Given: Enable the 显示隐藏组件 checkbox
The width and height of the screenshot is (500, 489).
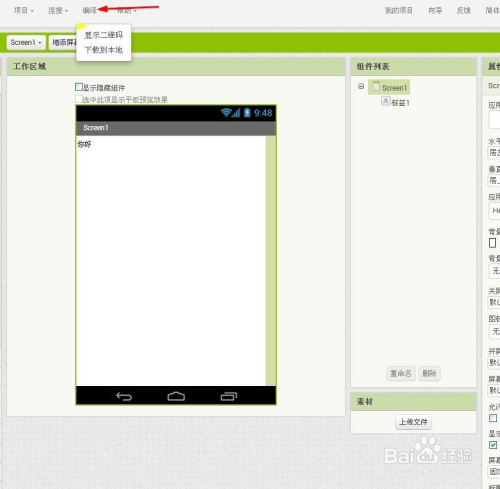Looking at the screenshot, I should click(79, 87).
